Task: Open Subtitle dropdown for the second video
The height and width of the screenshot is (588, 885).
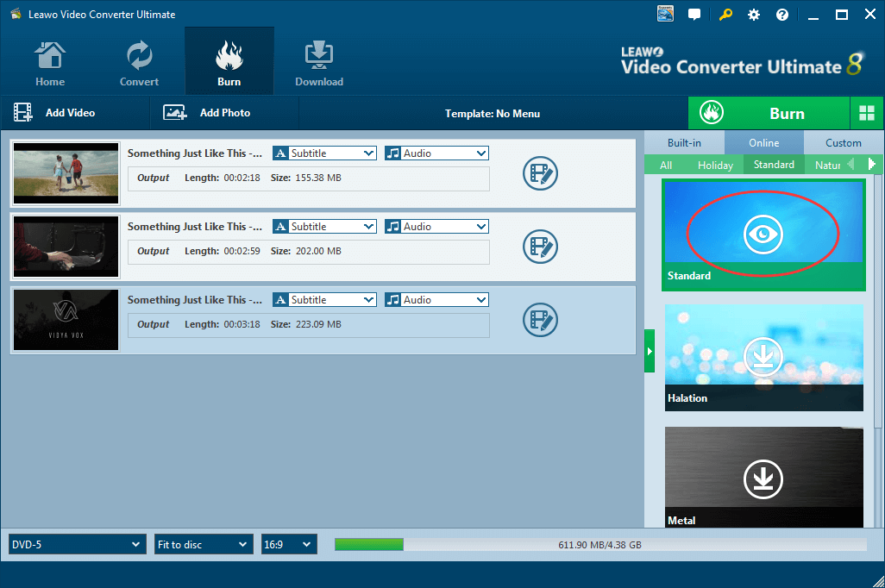Action: (x=324, y=226)
